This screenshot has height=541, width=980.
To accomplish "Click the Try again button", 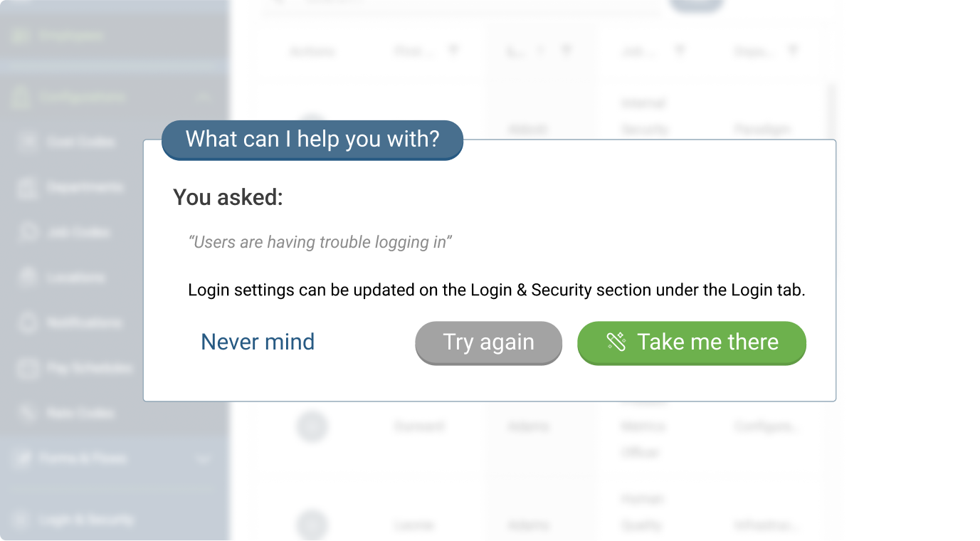I will click(x=488, y=342).
